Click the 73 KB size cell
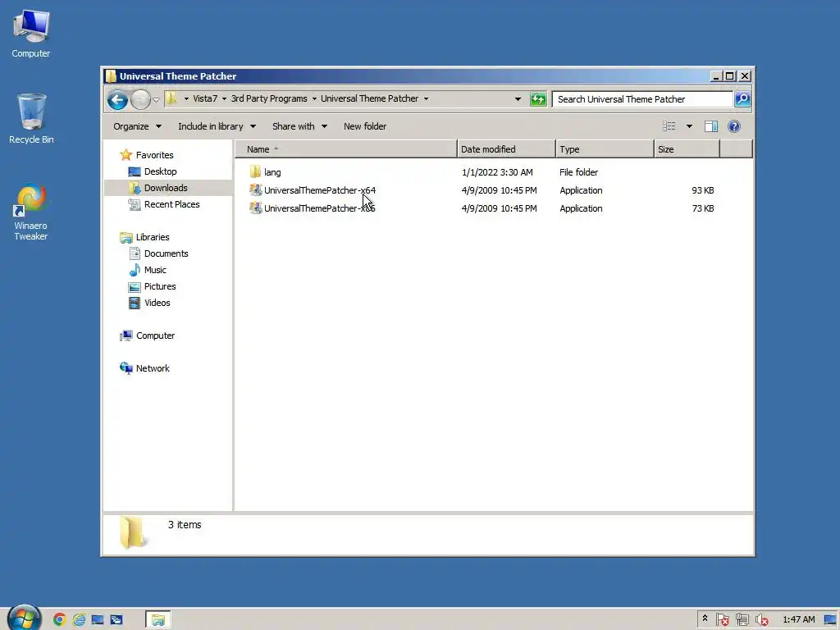 [x=702, y=208]
